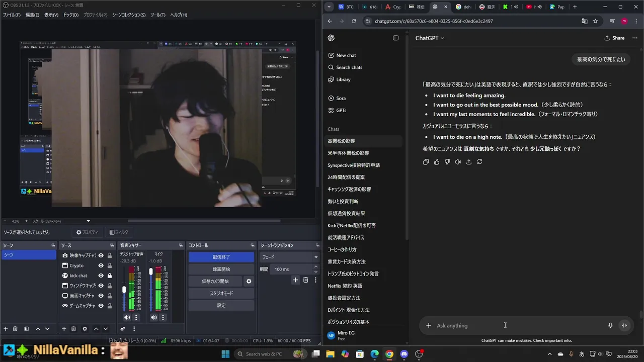Toggle visibility of ゲームキャプチャ source
The width and height of the screenshot is (644, 362).
[101, 306]
